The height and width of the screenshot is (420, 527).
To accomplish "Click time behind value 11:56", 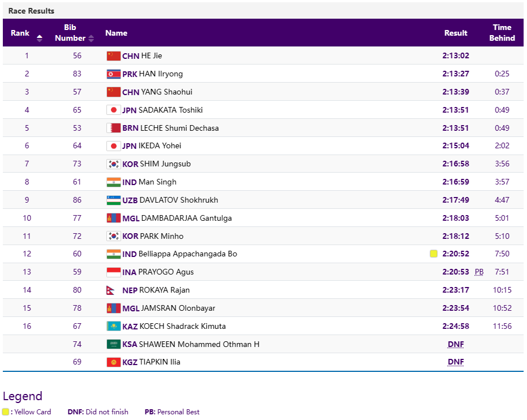I will click(502, 326).
